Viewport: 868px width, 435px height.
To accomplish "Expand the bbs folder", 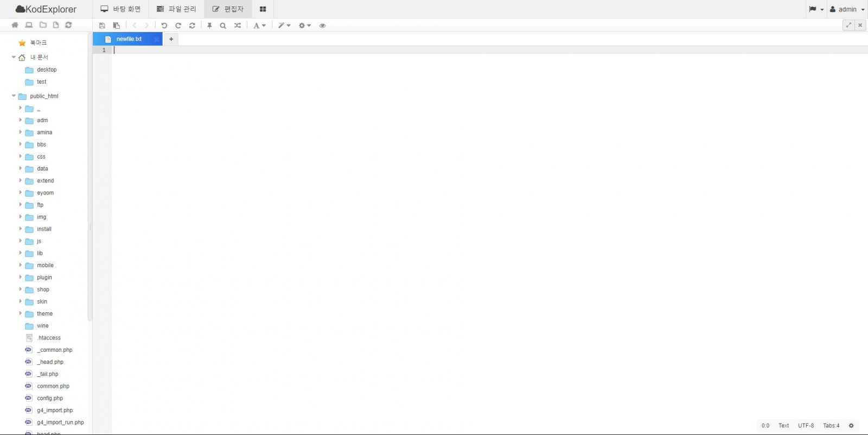I will (x=21, y=144).
